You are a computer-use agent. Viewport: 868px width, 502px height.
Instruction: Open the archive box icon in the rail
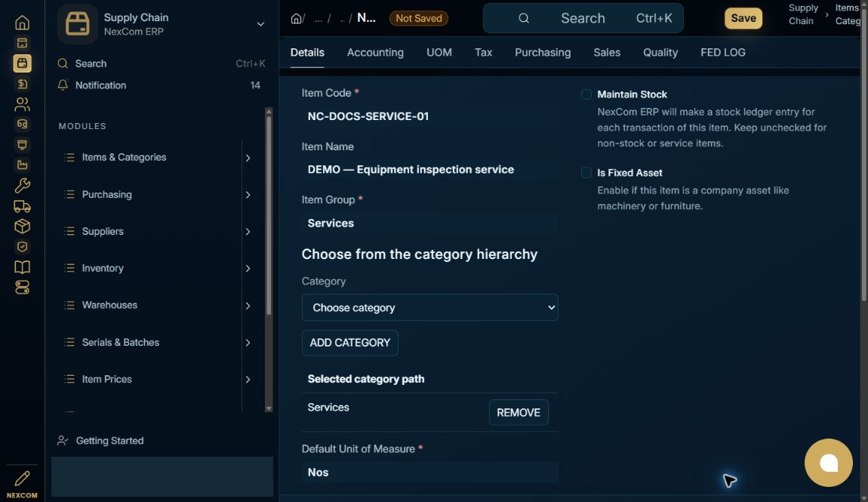[22, 42]
